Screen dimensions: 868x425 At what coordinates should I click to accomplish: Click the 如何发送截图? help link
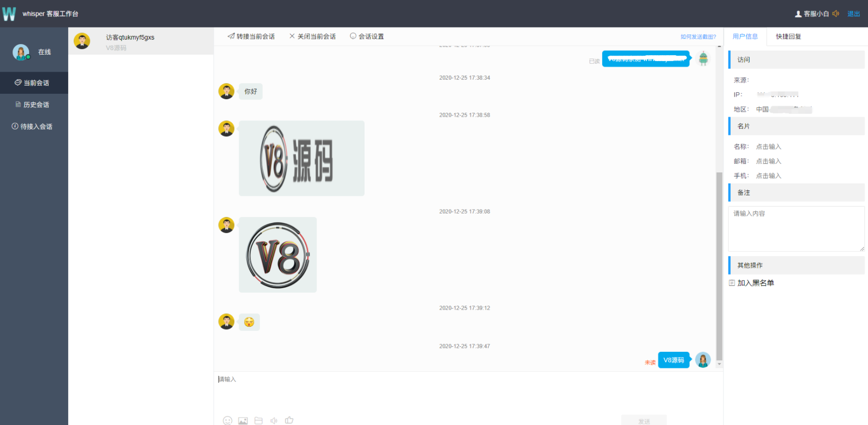pyautogui.click(x=698, y=37)
